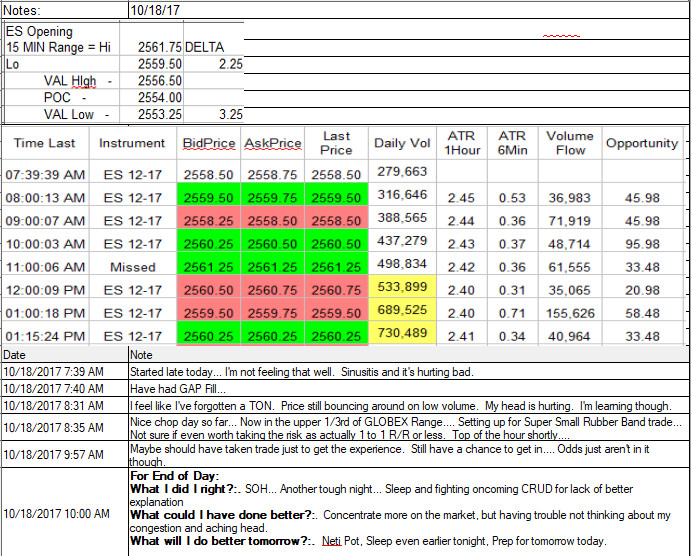Image resolution: width=691 pixels, height=556 pixels.
Task: Click the 10/18/2017 10:00 AM date entry
Action: point(56,513)
